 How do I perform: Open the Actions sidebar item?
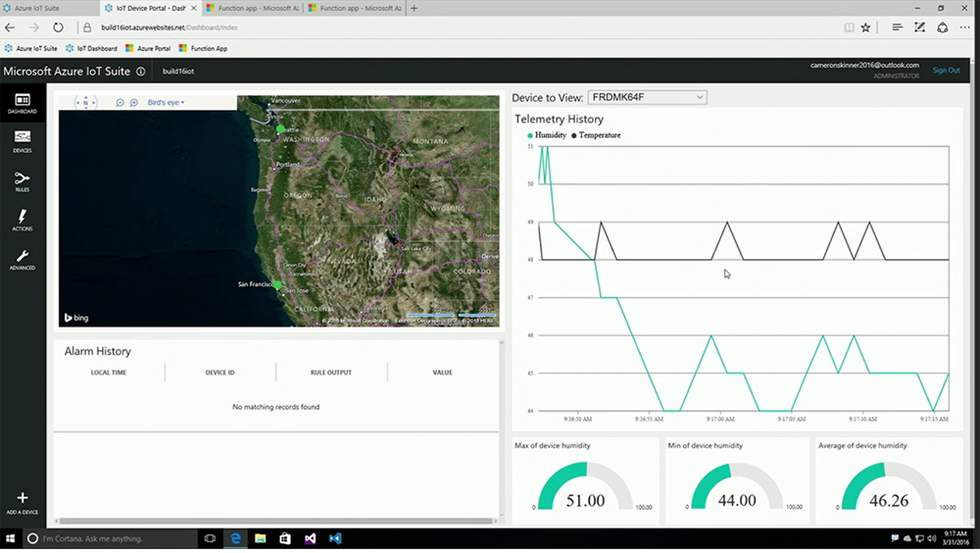23,221
